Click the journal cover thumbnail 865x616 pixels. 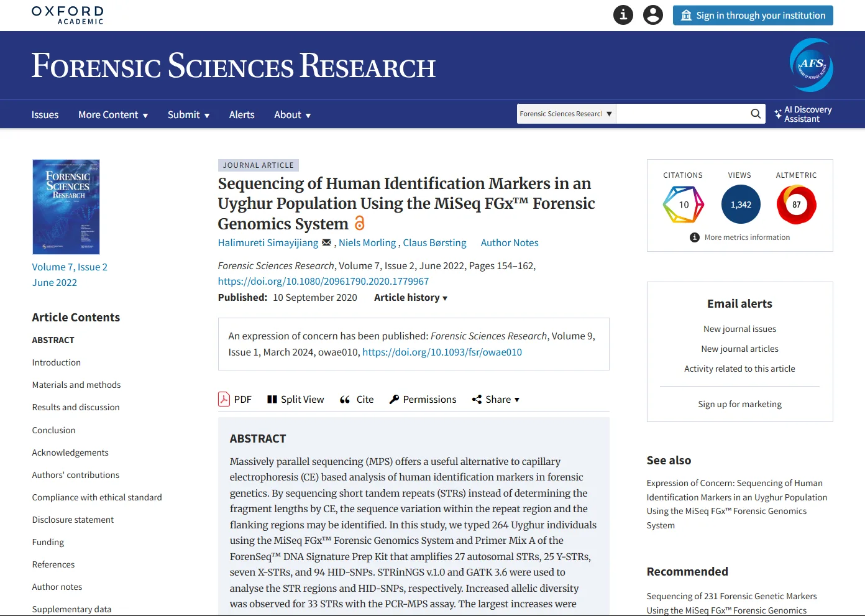tap(66, 207)
